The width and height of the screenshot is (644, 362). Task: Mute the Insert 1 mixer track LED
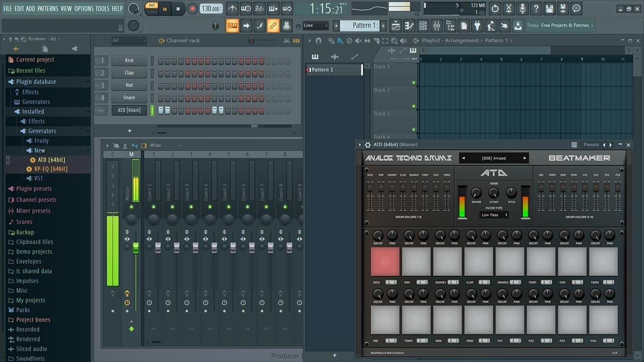coord(154,207)
